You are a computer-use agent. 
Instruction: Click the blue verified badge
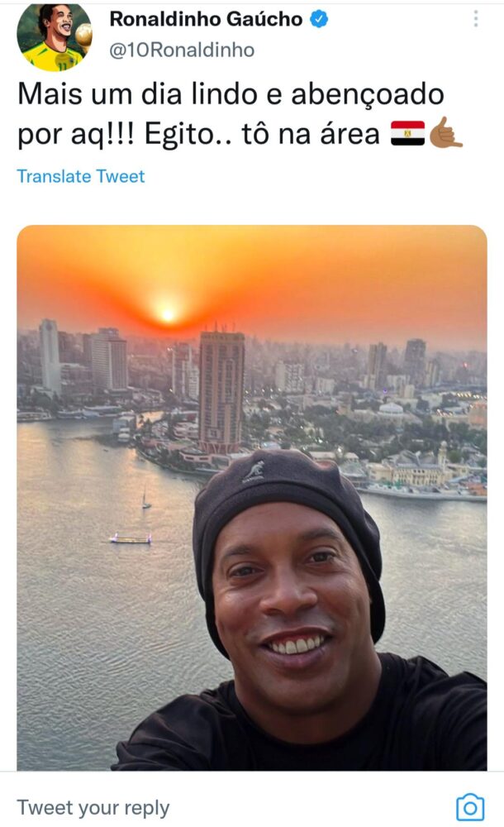point(318,20)
